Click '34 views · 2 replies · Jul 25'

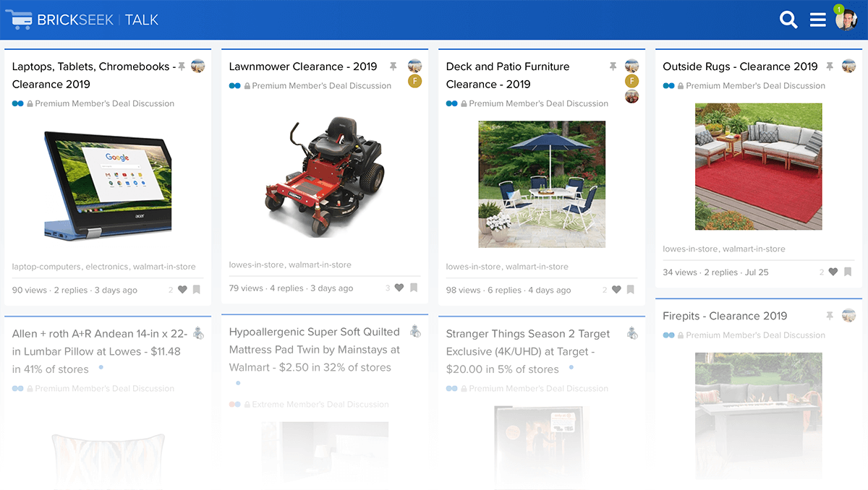click(x=715, y=272)
